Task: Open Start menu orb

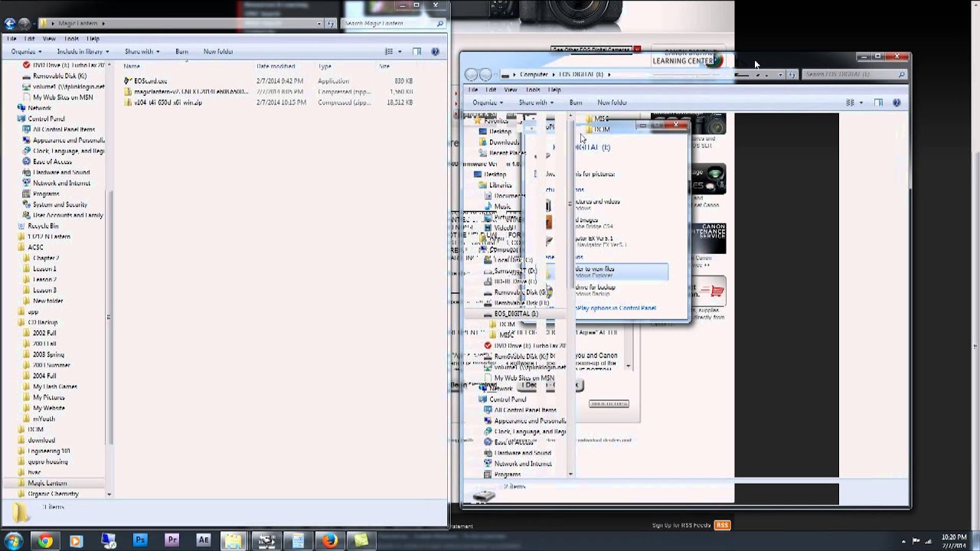Action: (13, 541)
